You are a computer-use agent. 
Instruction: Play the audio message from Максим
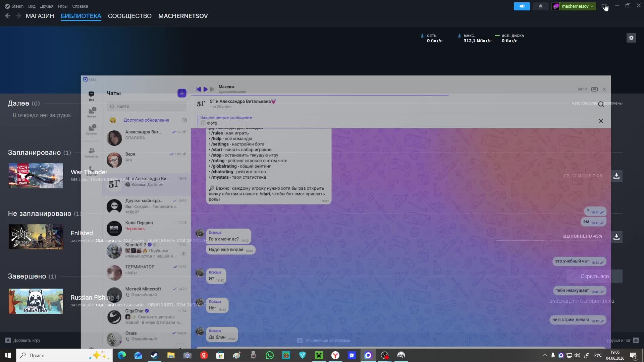tap(205, 89)
